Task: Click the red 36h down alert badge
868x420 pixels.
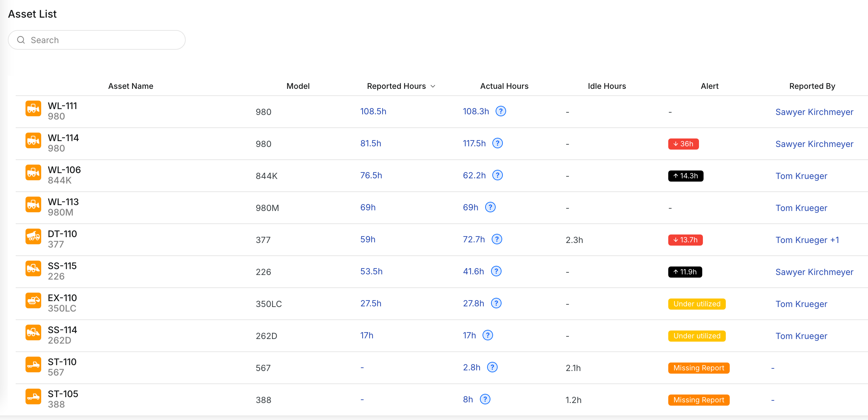Action: (683, 144)
